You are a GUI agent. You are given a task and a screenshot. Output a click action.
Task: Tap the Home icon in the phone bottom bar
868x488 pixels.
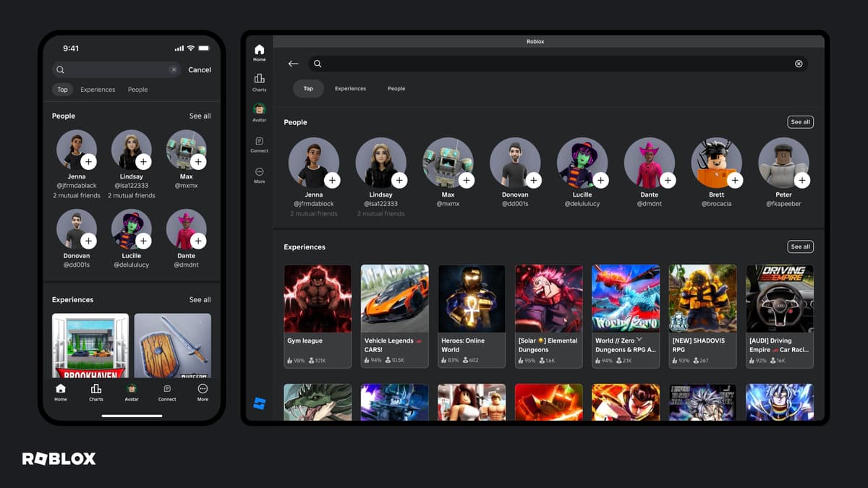pyautogui.click(x=61, y=392)
